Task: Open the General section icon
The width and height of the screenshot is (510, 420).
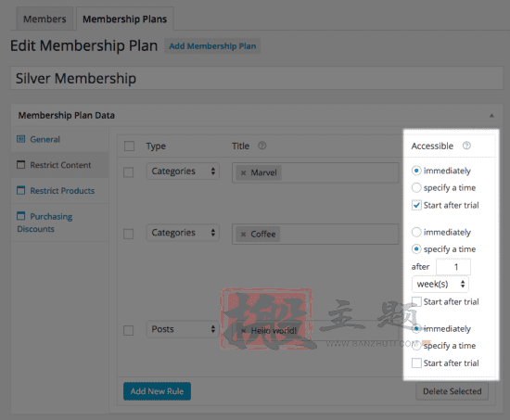Action: 20,139
